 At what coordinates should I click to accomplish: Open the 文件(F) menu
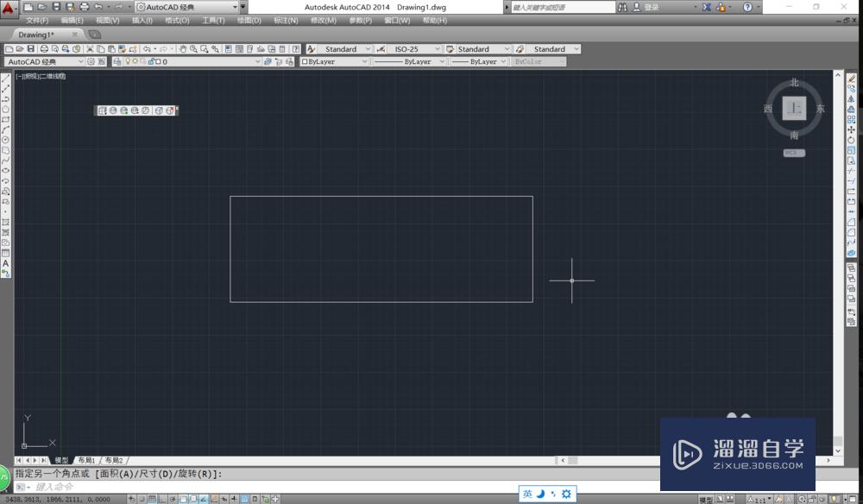pos(37,21)
